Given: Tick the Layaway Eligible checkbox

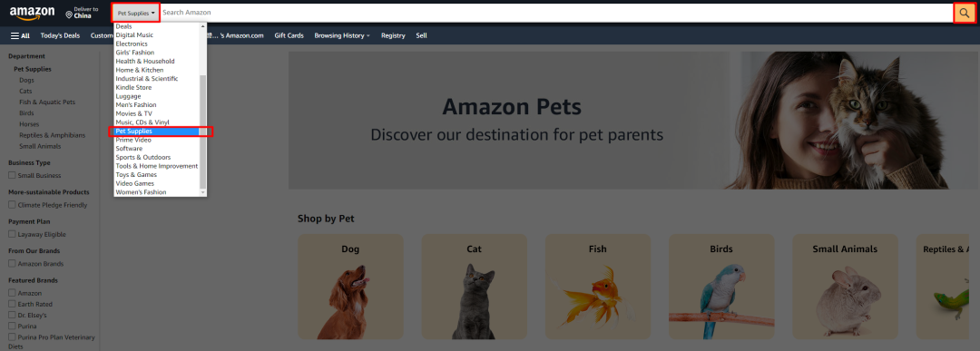Looking at the screenshot, I should coord(12,234).
